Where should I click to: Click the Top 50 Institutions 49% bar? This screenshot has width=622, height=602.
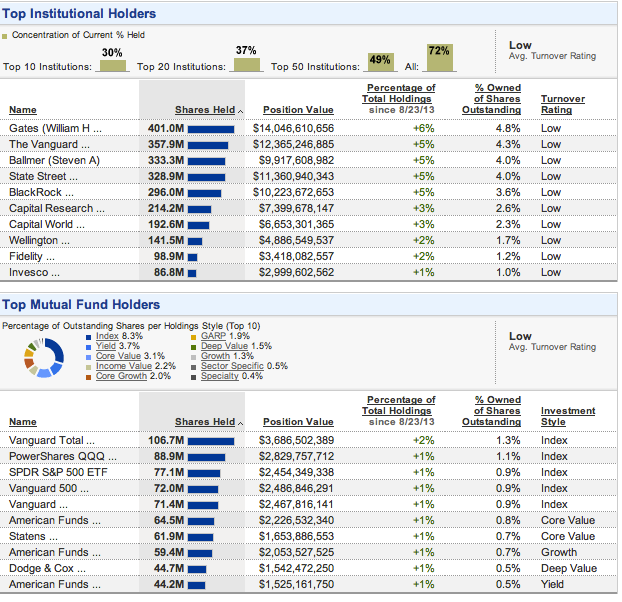[381, 62]
